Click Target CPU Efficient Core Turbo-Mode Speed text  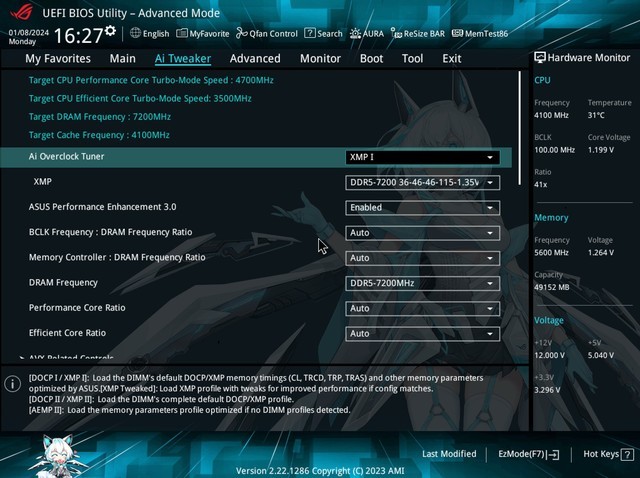(x=140, y=99)
